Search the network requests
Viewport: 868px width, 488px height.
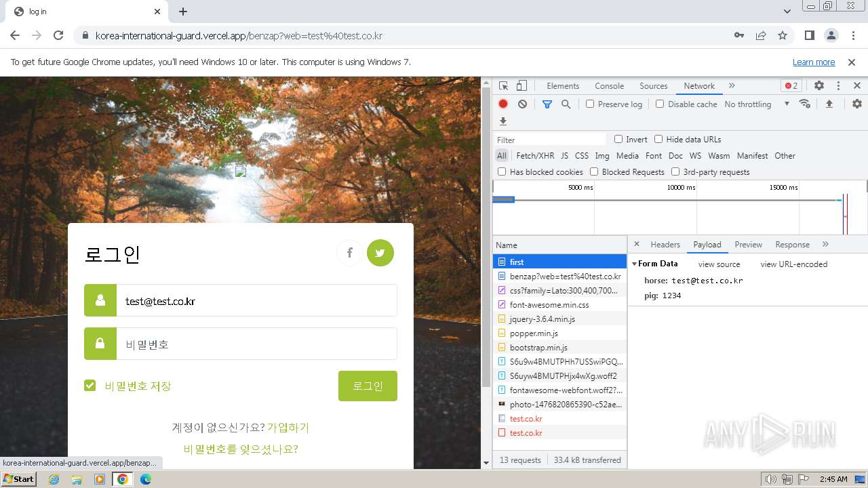[x=566, y=104]
